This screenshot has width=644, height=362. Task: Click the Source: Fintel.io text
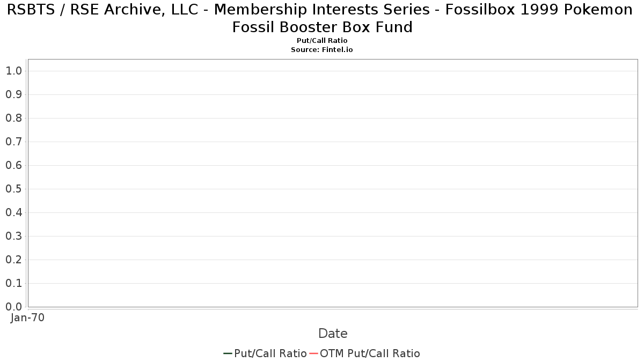[x=322, y=49]
